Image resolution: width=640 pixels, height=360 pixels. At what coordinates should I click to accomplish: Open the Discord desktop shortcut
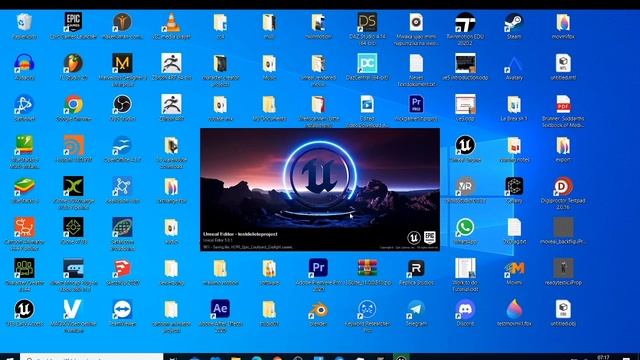(x=465, y=309)
